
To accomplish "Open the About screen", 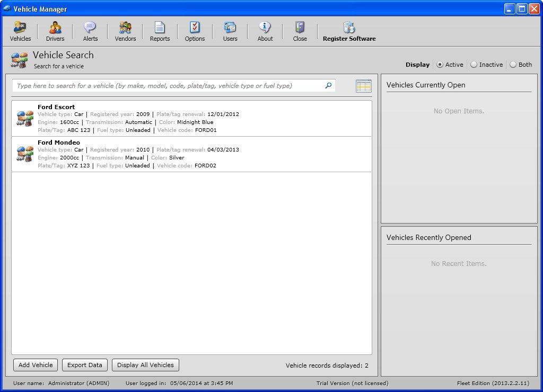I will tap(265, 31).
